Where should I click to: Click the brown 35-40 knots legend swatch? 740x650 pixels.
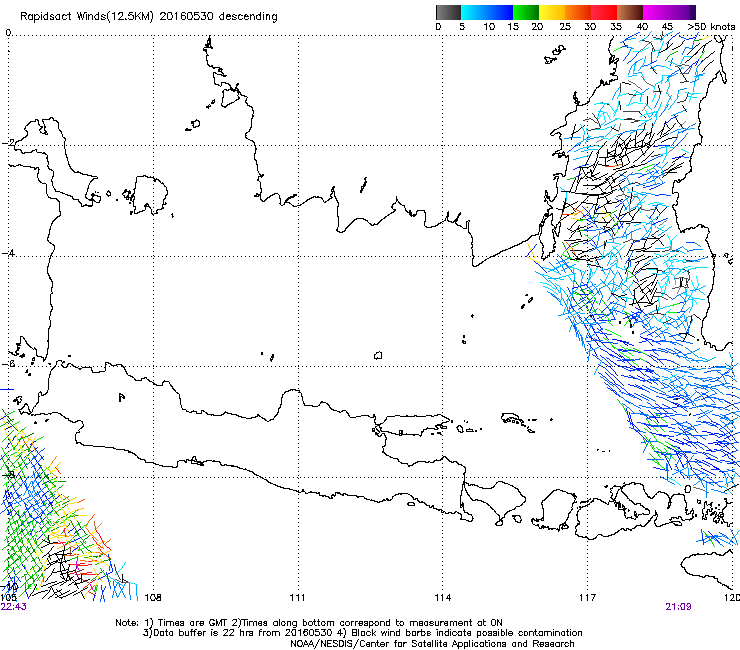coord(630,12)
